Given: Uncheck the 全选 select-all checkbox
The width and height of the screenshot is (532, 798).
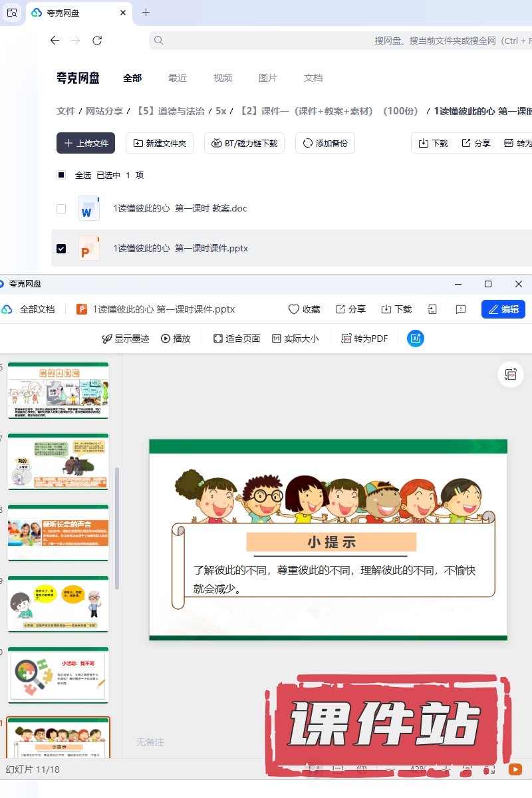Looking at the screenshot, I should point(61,175).
